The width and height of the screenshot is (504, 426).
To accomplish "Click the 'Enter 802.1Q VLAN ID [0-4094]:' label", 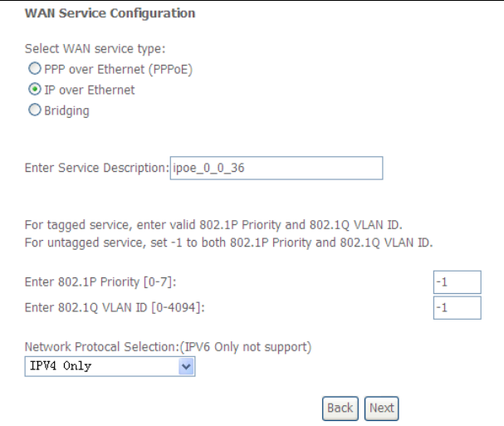I will pos(115,309).
